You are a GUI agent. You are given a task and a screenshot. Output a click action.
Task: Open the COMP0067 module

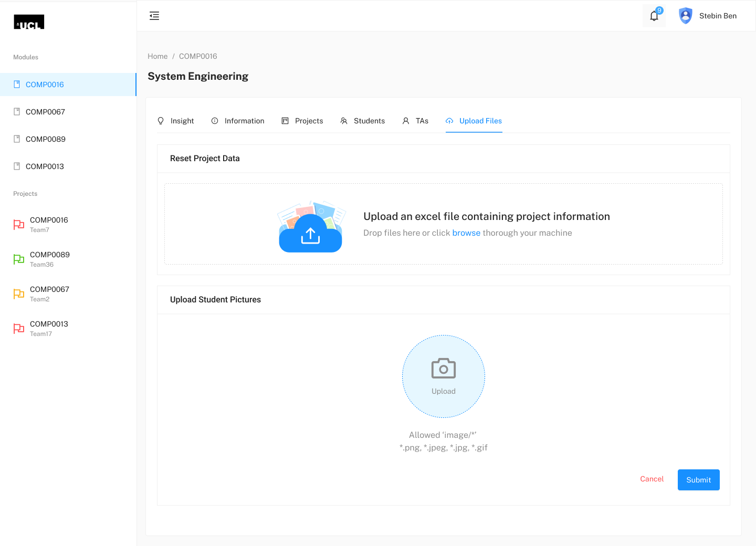pos(68,112)
